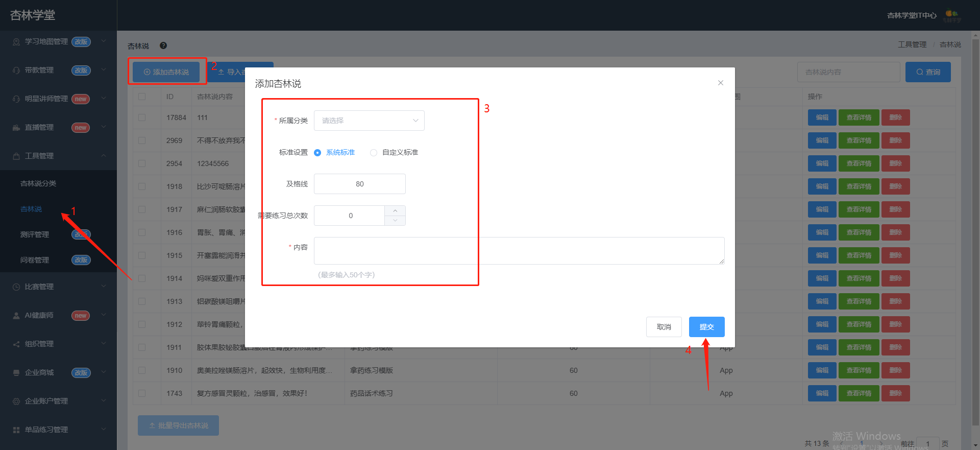Tick the checkbox for row ID 1743
This screenshot has height=450, width=980.
click(x=142, y=393)
